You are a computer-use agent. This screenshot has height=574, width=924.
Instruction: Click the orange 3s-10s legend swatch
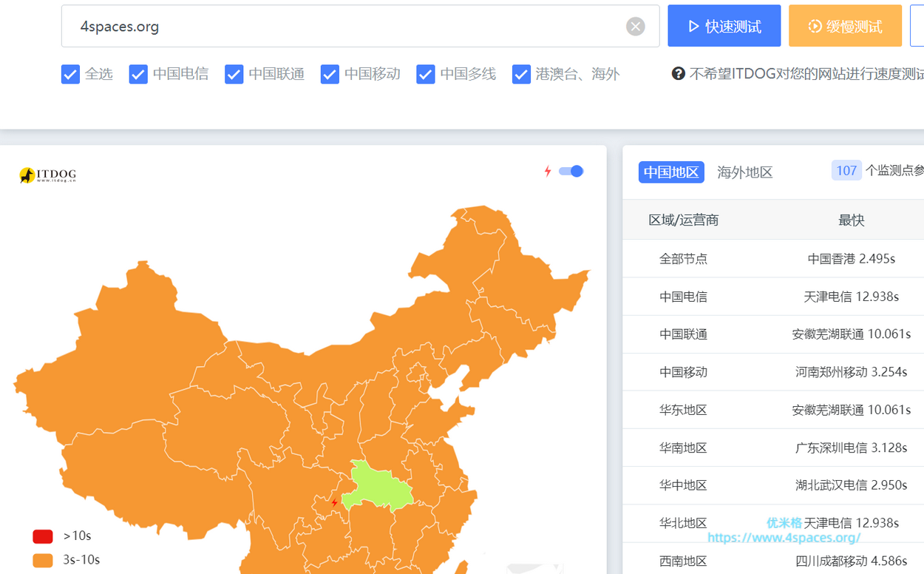point(43,560)
